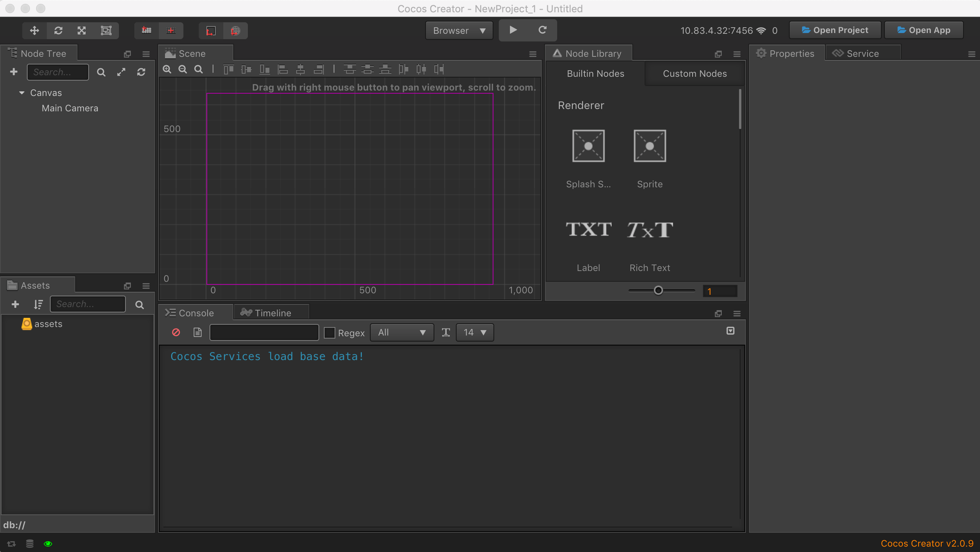Screen dimensions: 980x552
Task: Click the Rich Text node icon
Action: tap(650, 230)
